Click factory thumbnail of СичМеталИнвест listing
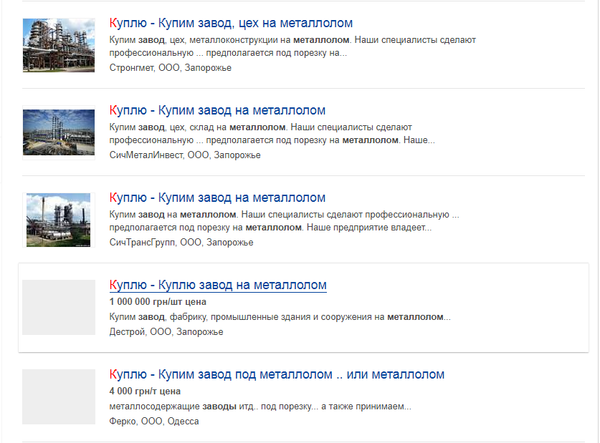This screenshot has height=443, width=600. click(59, 132)
